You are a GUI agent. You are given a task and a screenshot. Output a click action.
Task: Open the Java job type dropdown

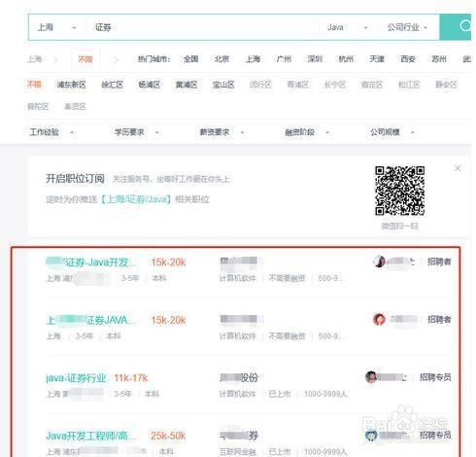(x=348, y=27)
